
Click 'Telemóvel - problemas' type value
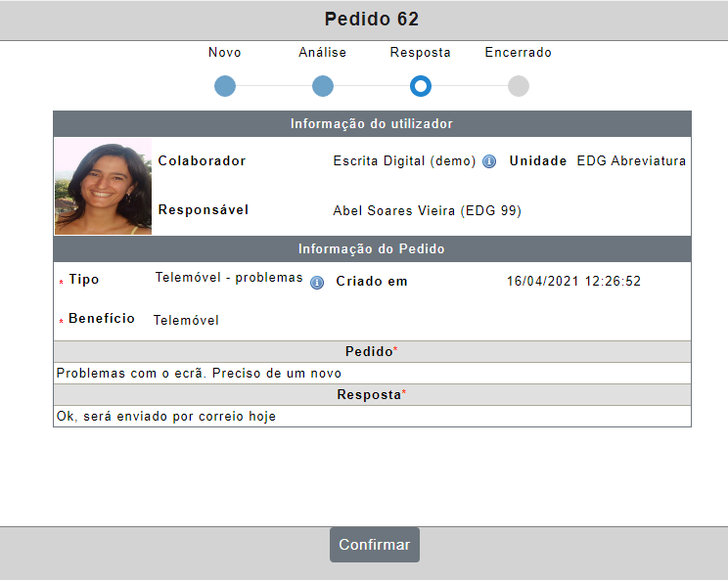click(x=229, y=278)
